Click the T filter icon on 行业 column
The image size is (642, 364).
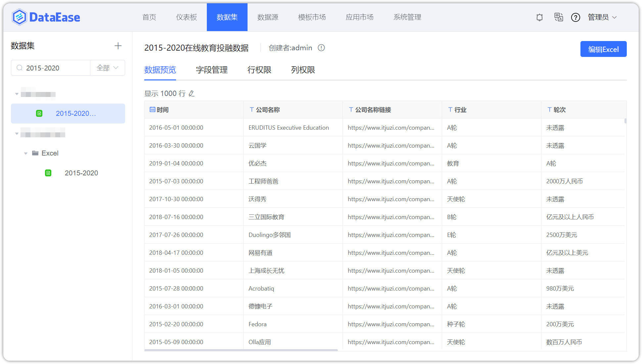click(x=449, y=110)
